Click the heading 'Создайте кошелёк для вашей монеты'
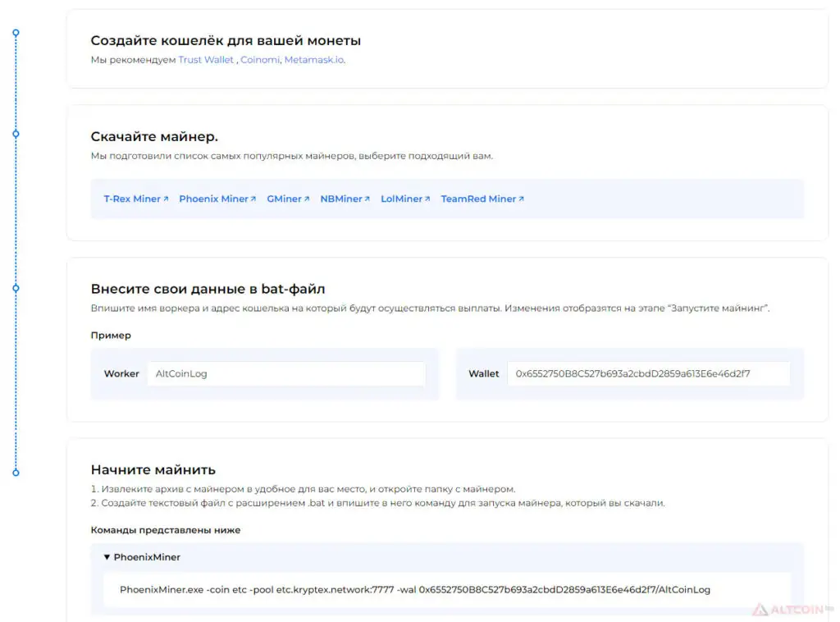This screenshot has width=840, height=622. tap(226, 41)
